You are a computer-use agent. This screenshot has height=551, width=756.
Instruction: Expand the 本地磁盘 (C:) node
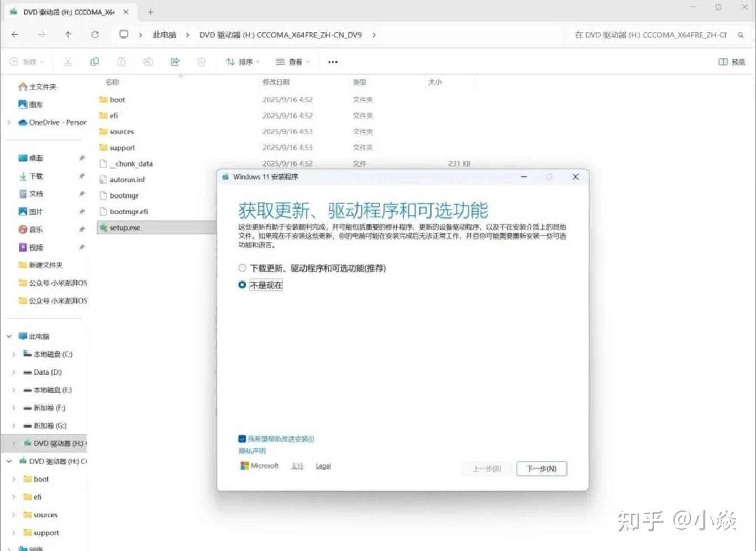(x=14, y=355)
